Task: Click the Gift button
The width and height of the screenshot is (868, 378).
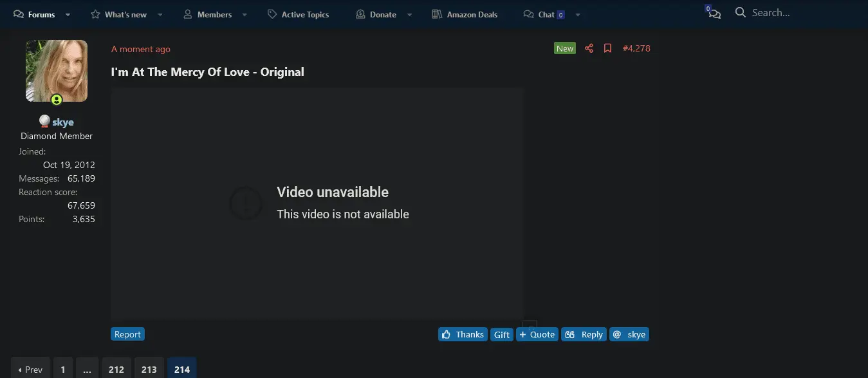Action: (502, 334)
